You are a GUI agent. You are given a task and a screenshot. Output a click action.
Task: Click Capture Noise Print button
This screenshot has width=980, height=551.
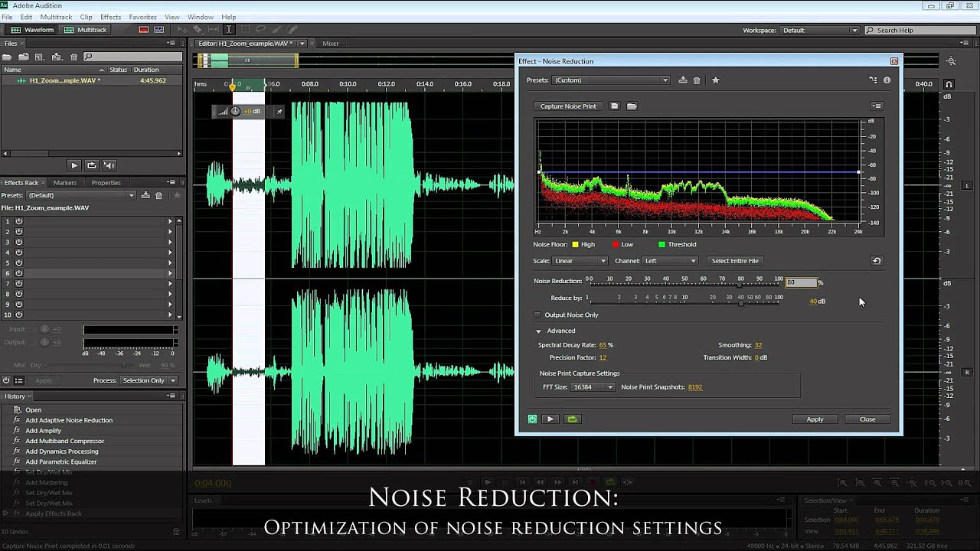[568, 106]
